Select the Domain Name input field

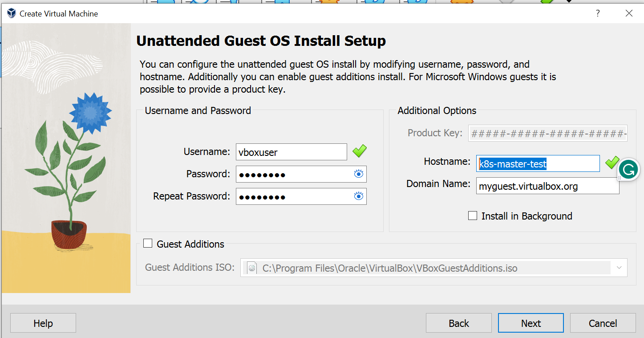[547, 186]
